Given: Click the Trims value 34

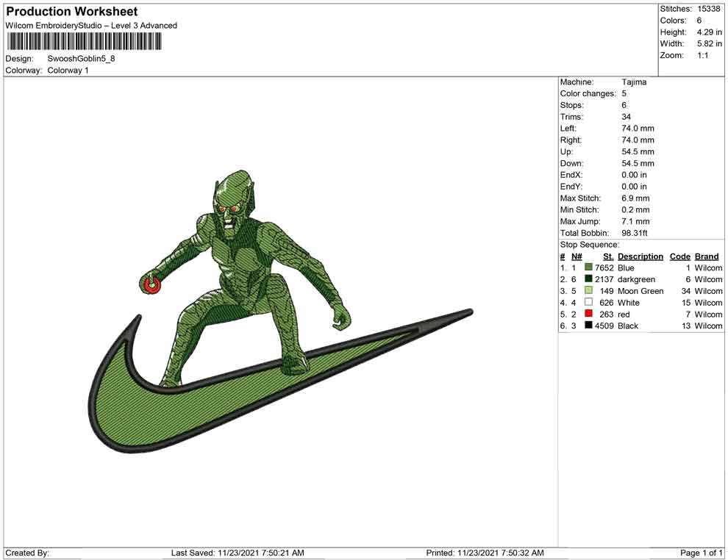Looking at the screenshot, I should tap(626, 117).
